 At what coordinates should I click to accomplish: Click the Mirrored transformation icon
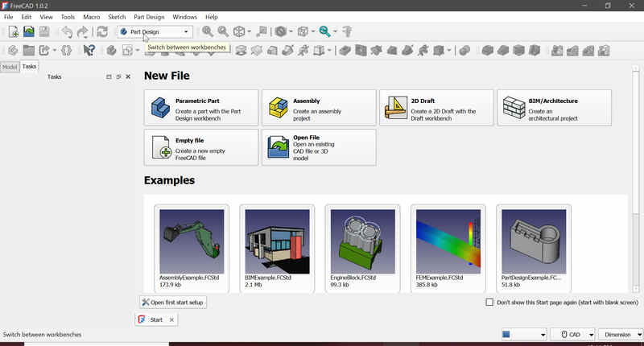tap(557, 51)
